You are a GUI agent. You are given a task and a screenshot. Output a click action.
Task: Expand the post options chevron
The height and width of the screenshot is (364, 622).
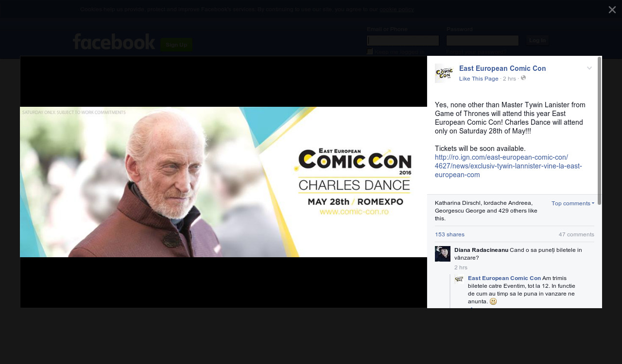(x=589, y=68)
